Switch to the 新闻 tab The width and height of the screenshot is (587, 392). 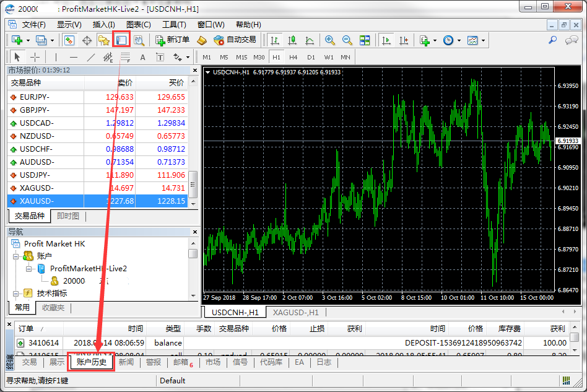pyautogui.click(x=126, y=362)
